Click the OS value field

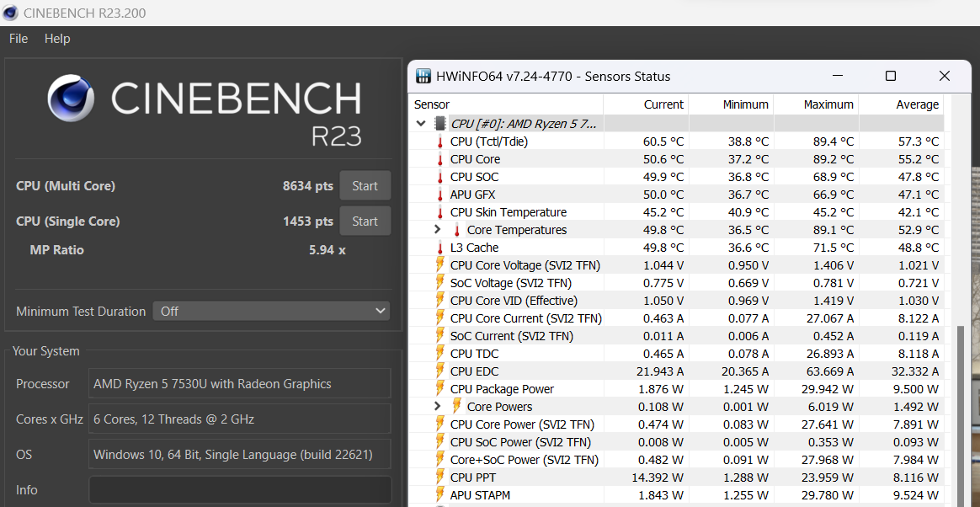[240, 455]
